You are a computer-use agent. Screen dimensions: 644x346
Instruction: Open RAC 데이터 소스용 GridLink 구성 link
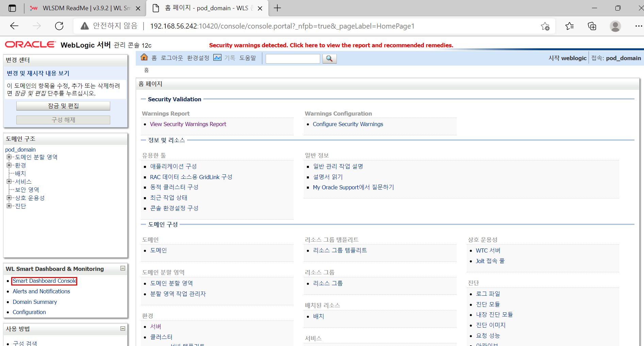(191, 177)
